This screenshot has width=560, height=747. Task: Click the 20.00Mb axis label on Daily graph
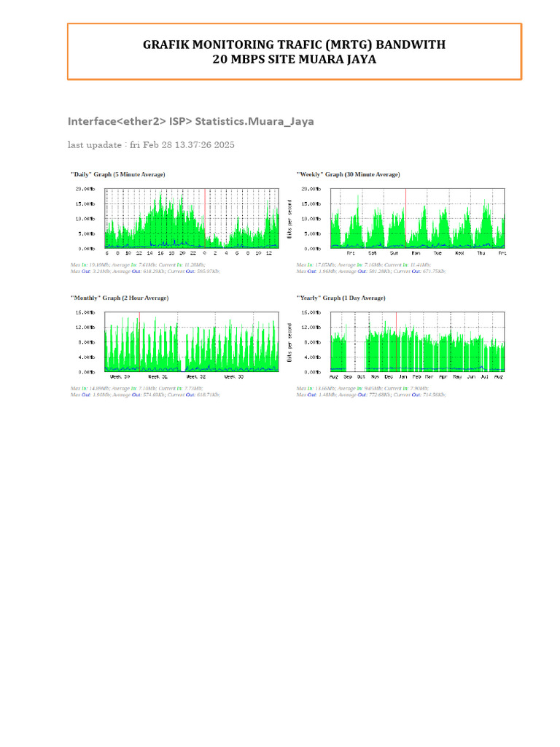point(85,189)
